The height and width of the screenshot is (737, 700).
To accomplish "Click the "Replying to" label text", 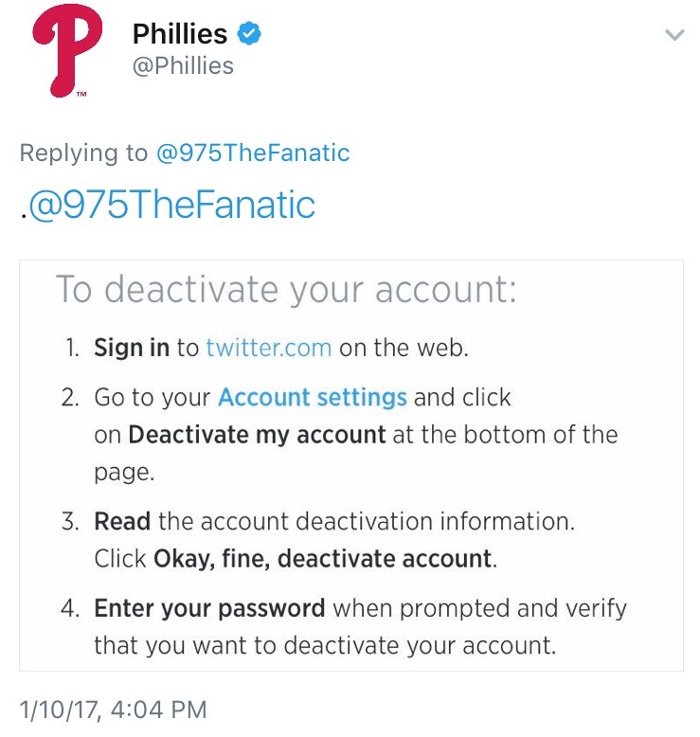I will coord(83,153).
